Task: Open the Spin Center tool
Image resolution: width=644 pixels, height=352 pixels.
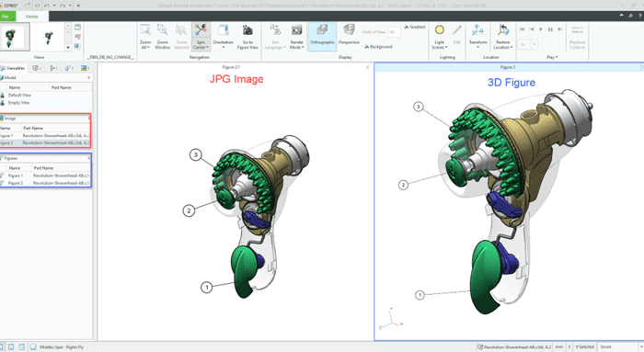Action: (201, 37)
